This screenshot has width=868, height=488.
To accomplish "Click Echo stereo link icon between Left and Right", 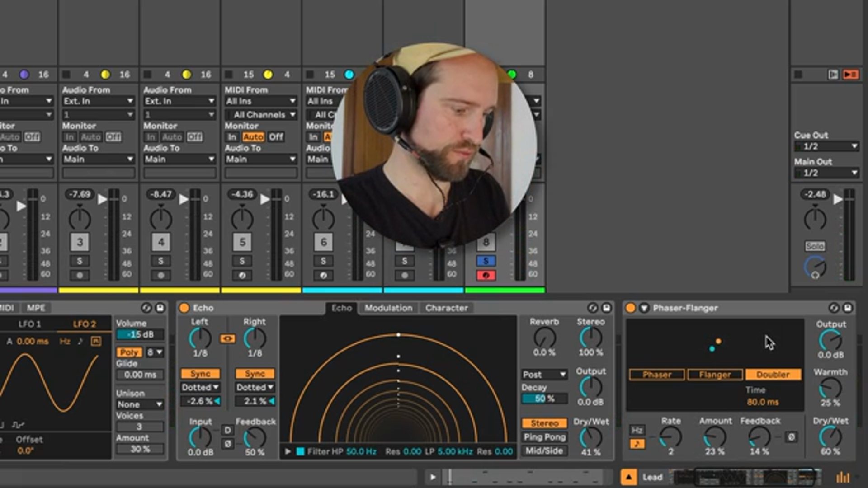I will click(227, 338).
